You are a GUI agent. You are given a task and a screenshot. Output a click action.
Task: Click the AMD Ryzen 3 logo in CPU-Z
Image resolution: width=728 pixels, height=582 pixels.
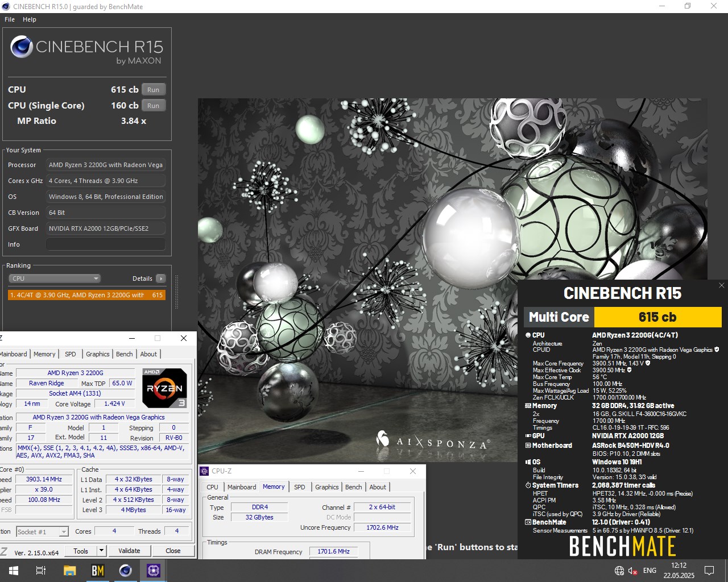165,388
